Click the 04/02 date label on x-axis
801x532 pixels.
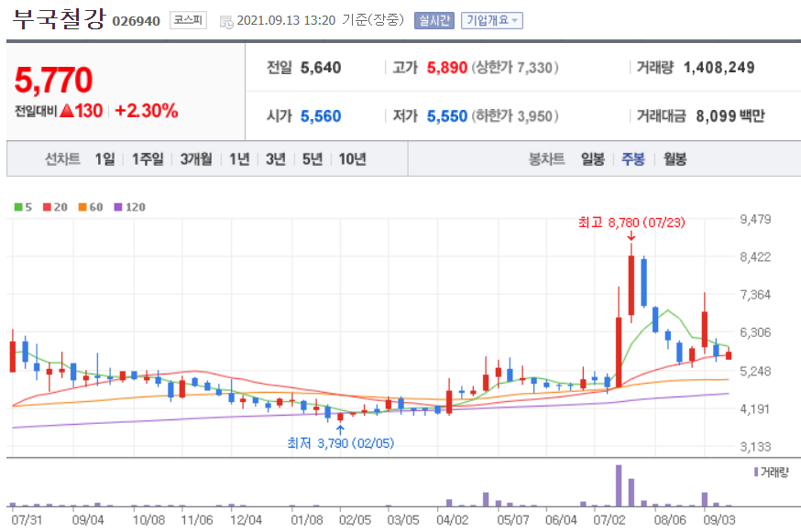pyautogui.click(x=452, y=520)
